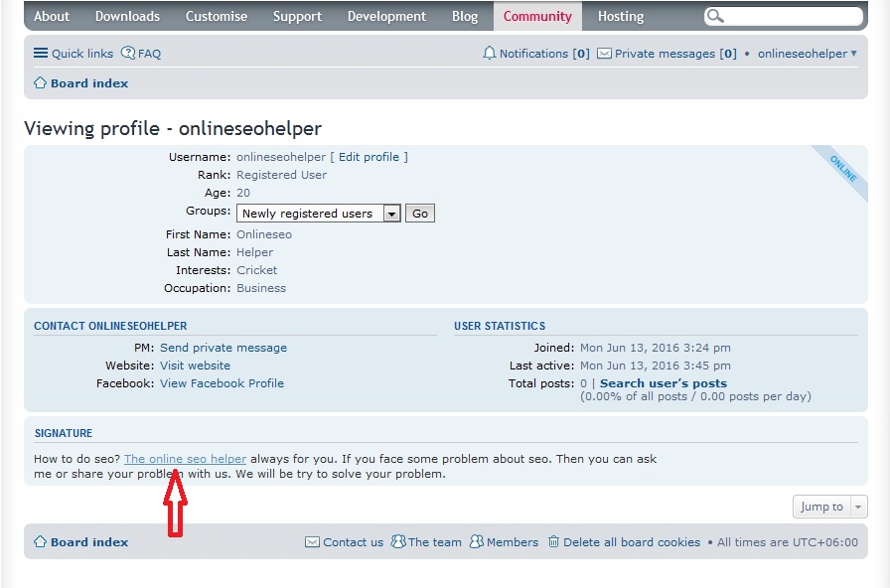This screenshot has height=588, width=890.
Task: Click the Delete all board cookies trash icon
Action: 552,542
